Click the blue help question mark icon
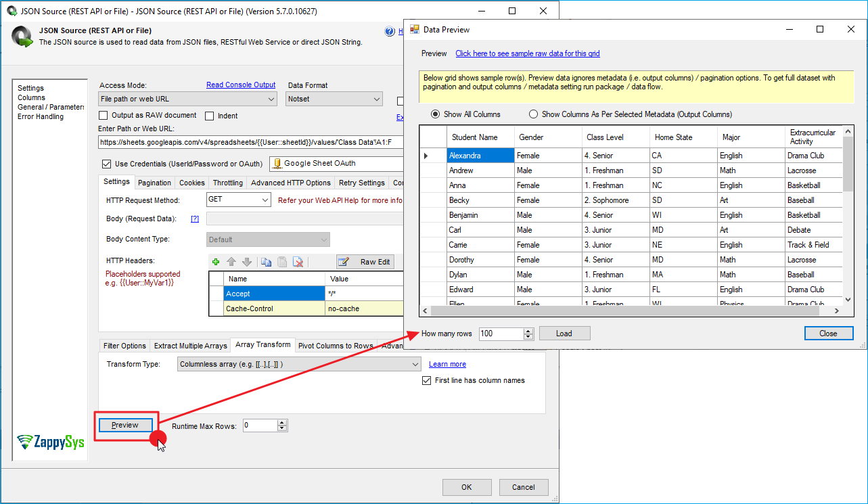The height and width of the screenshot is (504, 868). pos(390,31)
